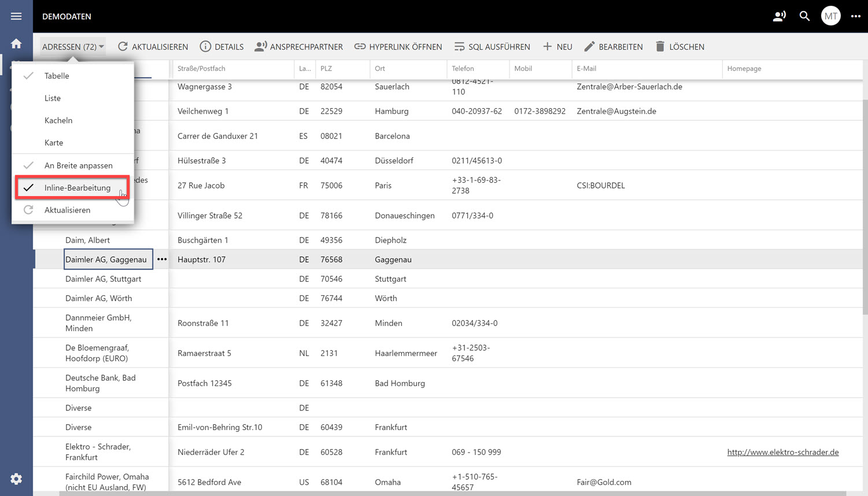Toggle An Breite anpassen option

coord(78,165)
